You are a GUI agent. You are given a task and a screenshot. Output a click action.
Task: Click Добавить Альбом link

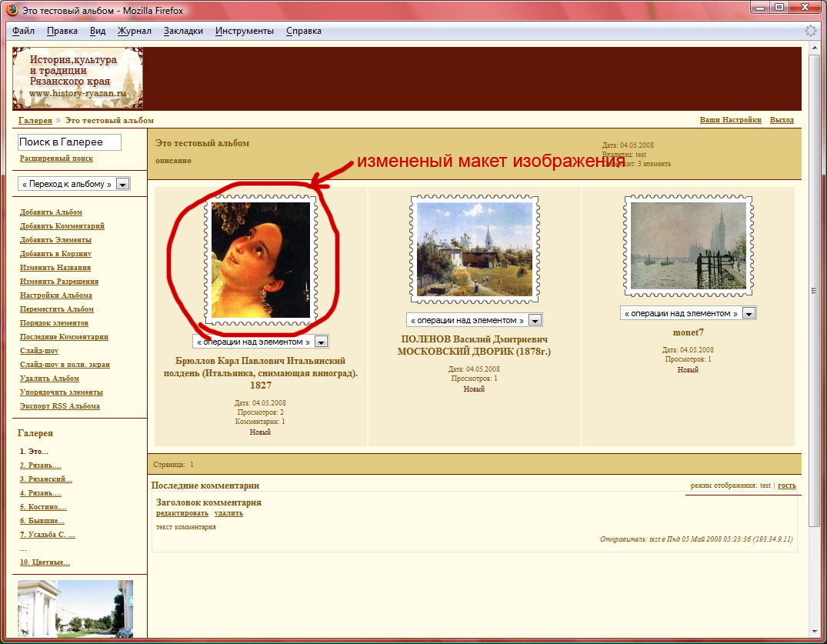click(x=52, y=212)
